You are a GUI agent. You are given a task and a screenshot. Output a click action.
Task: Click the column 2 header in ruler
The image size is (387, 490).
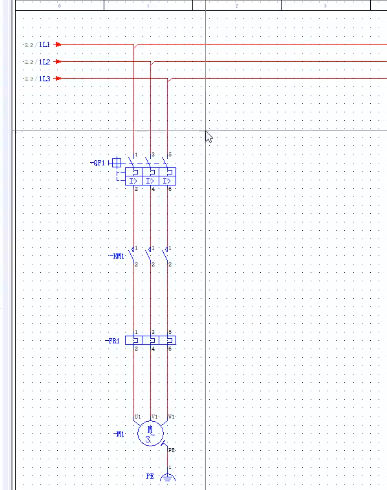click(x=237, y=5)
